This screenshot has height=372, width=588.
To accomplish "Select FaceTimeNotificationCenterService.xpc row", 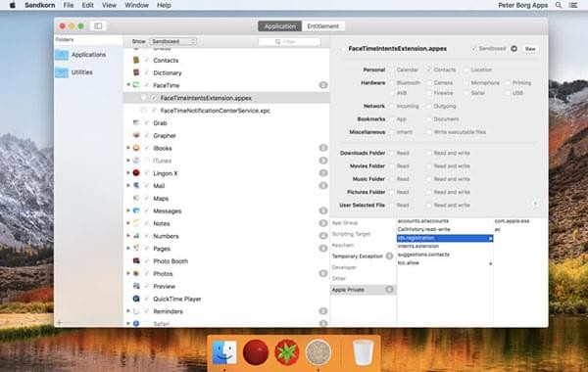I will pos(226,111).
